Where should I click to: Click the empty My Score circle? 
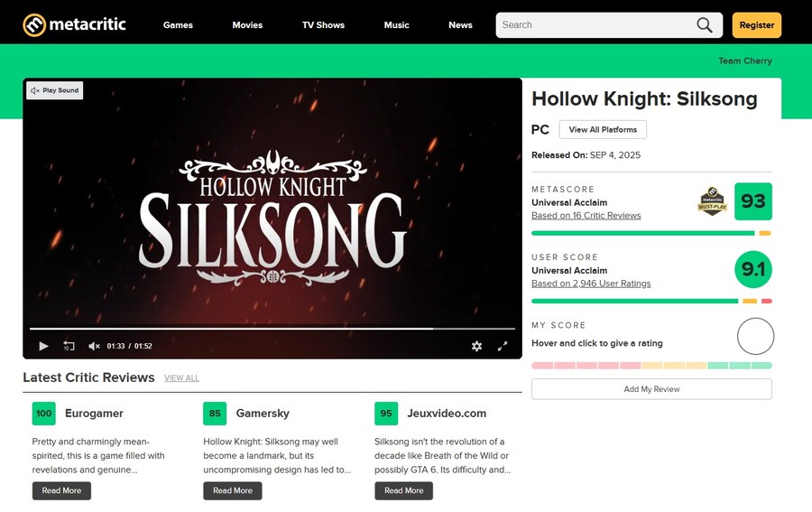click(755, 336)
